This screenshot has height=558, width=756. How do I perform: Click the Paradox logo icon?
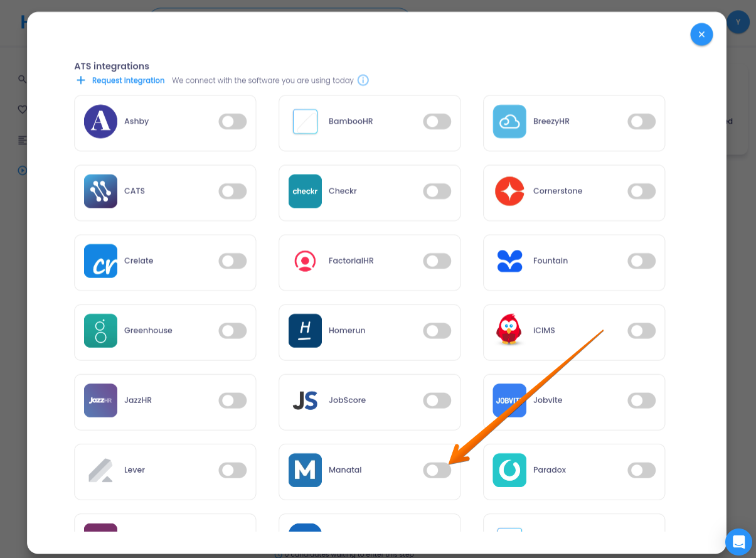pos(509,470)
